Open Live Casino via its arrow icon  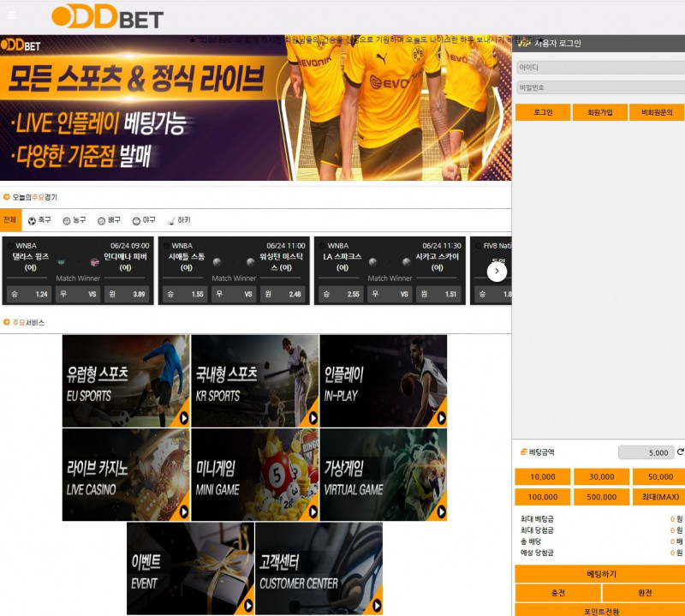[183, 512]
